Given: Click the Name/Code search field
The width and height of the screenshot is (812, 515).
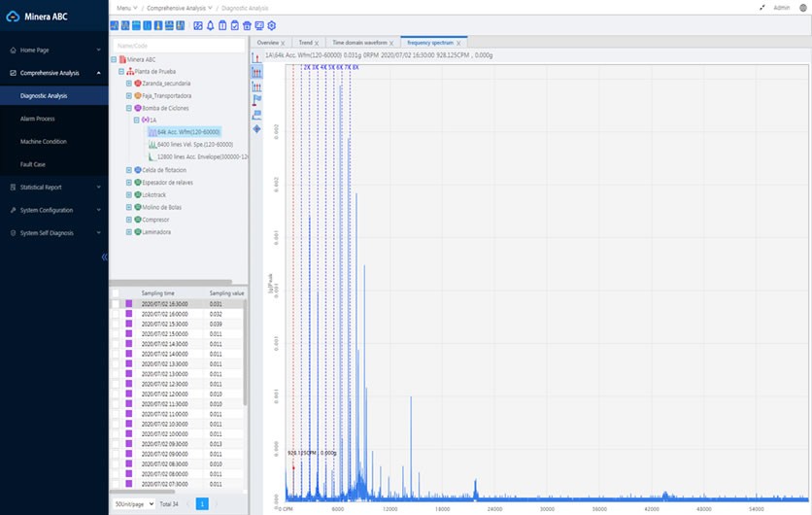Looking at the screenshot, I should [x=179, y=46].
